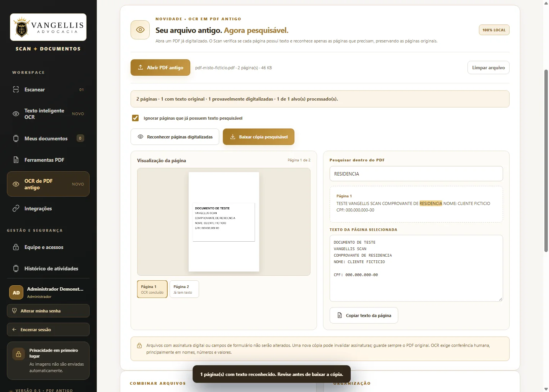This screenshot has width=549, height=392.
Task: Click the Texto da página selecionada text area
Action: pyautogui.click(x=416, y=268)
